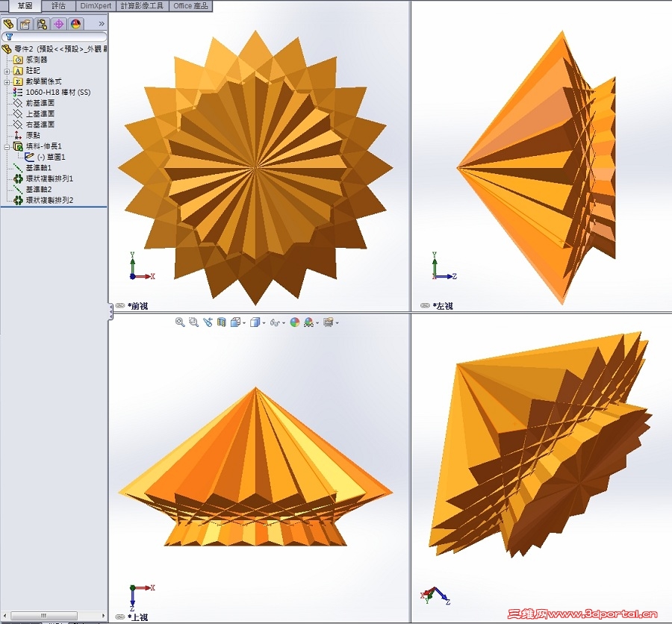Click the Hide/Show Items glasses icon
672x624 pixels.
point(275,322)
